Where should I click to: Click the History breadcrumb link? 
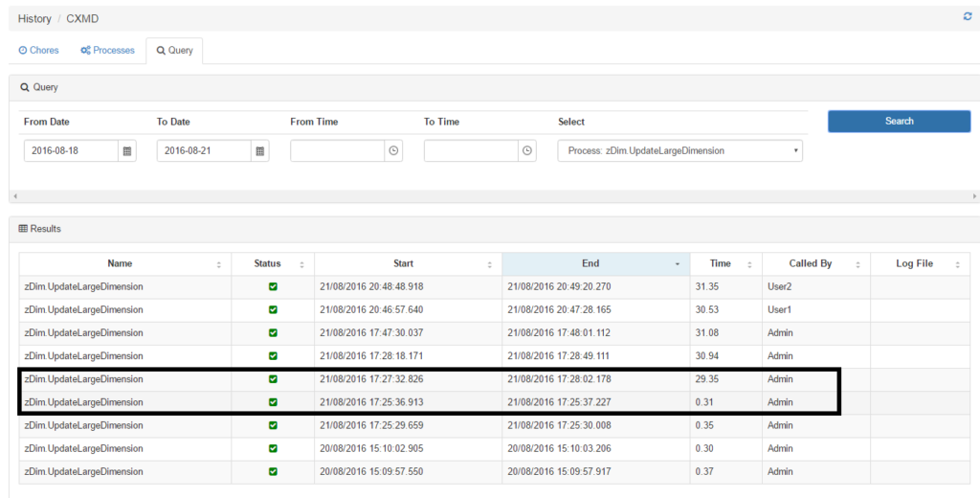[34, 18]
